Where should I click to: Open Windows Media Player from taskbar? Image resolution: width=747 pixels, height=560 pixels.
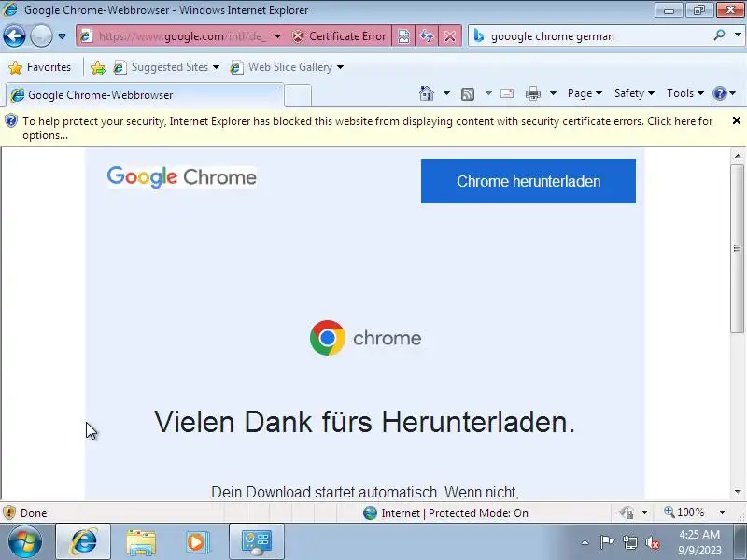[x=197, y=542]
